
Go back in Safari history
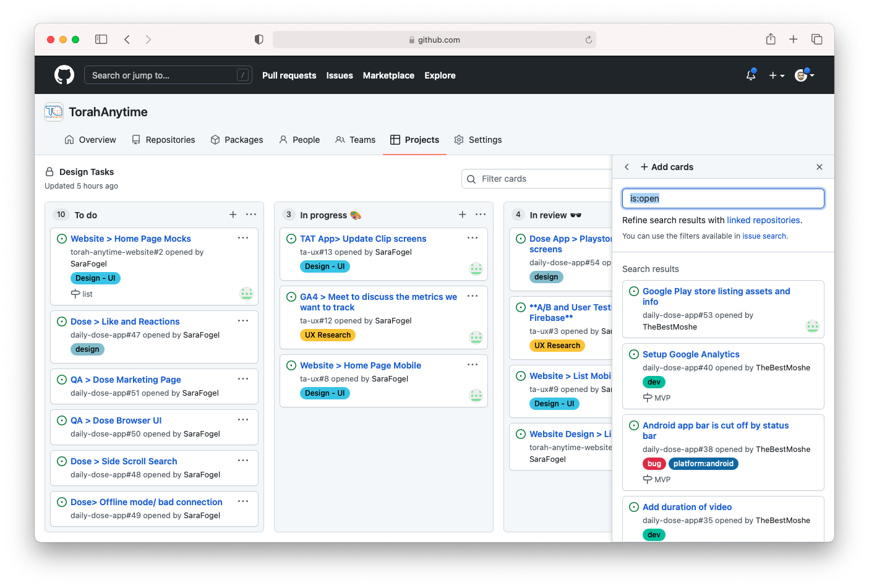tap(127, 40)
